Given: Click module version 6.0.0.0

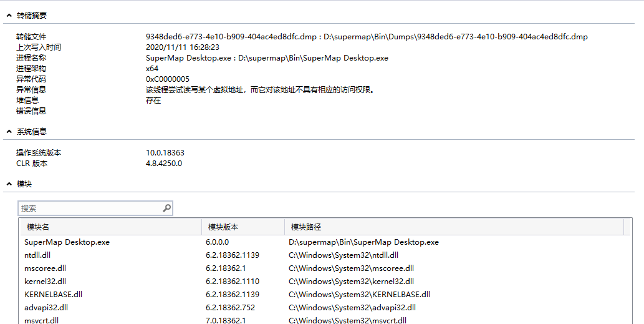Looking at the screenshot, I should [x=218, y=242].
